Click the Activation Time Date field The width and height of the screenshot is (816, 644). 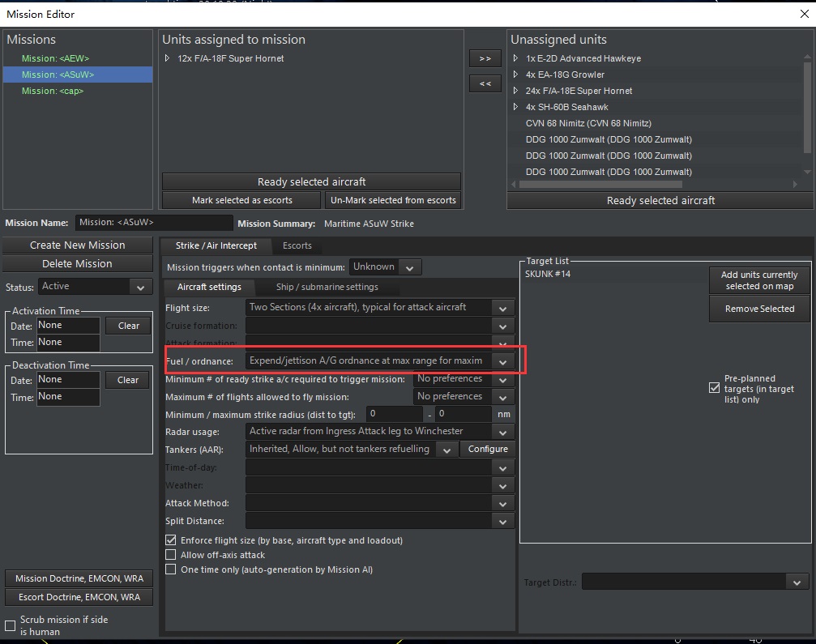click(68, 325)
